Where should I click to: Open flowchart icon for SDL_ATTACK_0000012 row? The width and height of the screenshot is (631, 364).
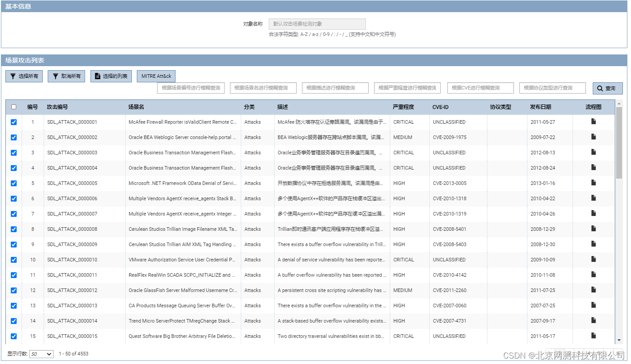pos(594,290)
